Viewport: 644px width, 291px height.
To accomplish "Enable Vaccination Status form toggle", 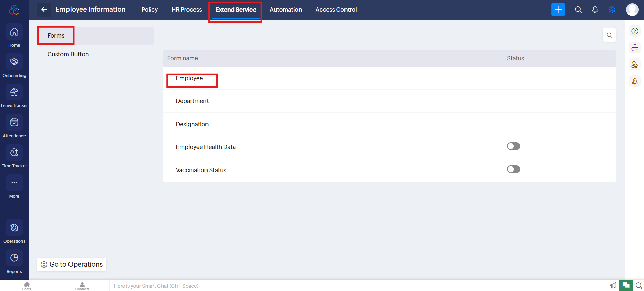I will pos(513,169).
